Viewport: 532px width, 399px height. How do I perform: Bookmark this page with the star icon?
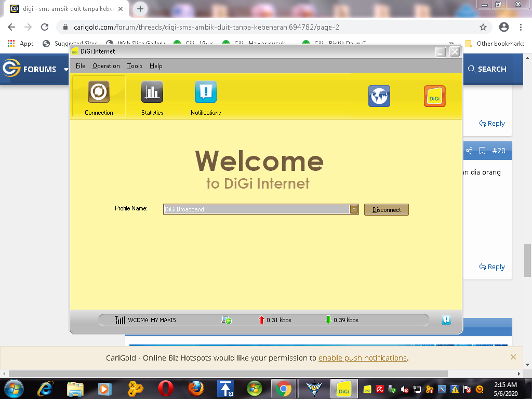(x=483, y=27)
